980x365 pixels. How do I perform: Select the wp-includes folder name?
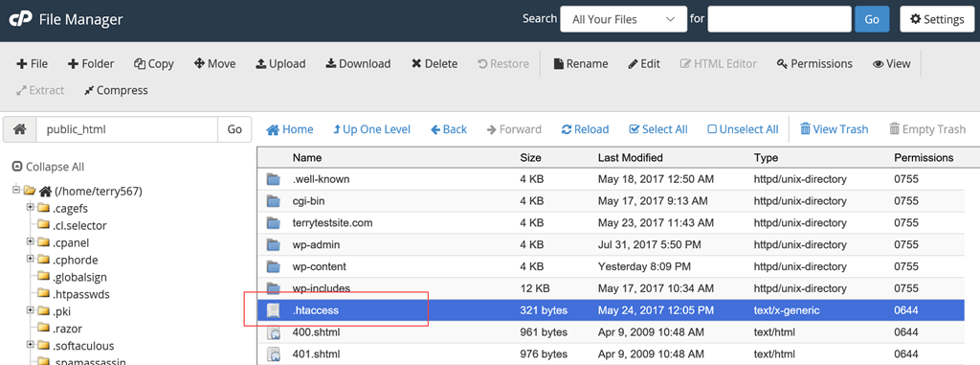pos(322,288)
